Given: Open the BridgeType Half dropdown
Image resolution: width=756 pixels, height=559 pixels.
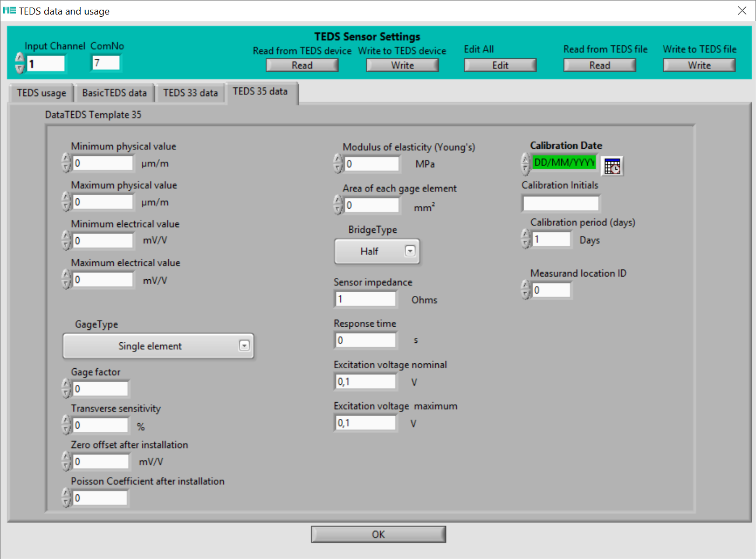Looking at the screenshot, I should tap(410, 251).
